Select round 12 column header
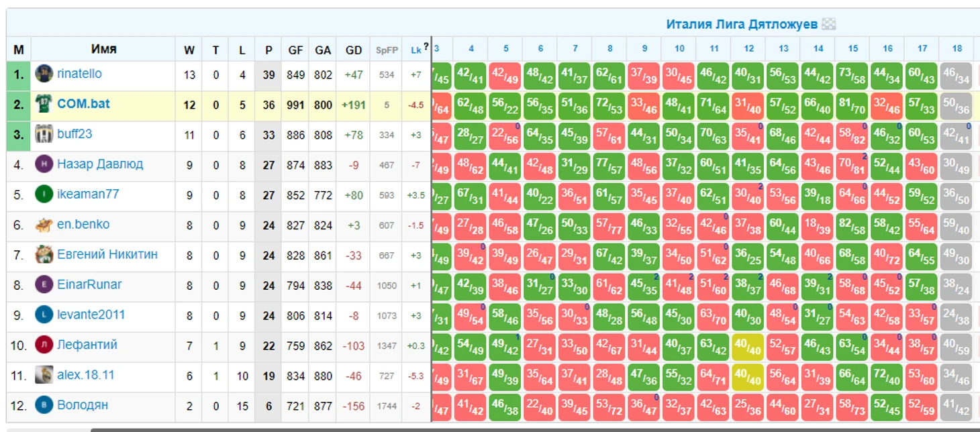 [x=748, y=48]
